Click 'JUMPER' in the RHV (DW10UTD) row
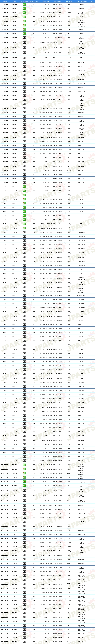The width and height of the screenshot is (95, 644). point(14,37)
